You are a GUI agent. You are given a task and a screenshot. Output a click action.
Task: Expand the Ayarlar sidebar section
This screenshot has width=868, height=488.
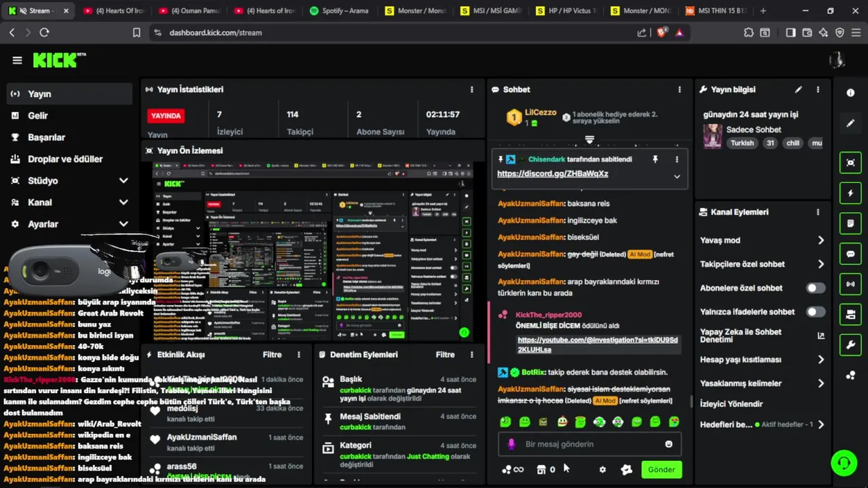[x=123, y=224]
